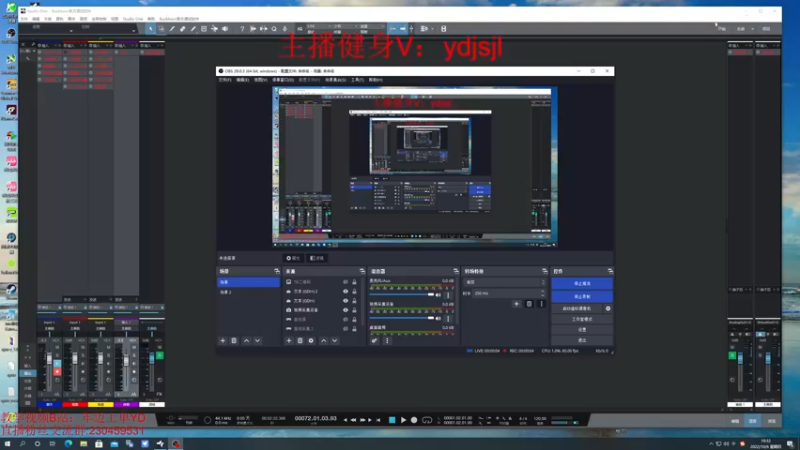Image resolution: width=800 pixels, height=450 pixels.
Task: Open the OBS Settings button in Controls
Action: pyautogui.click(x=582, y=330)
